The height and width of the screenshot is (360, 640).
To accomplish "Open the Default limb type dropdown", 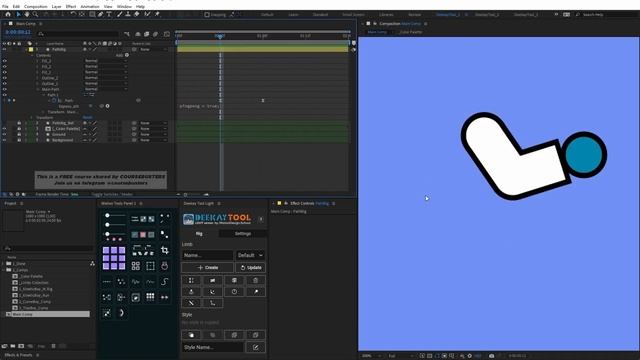I will click(250, 255).
